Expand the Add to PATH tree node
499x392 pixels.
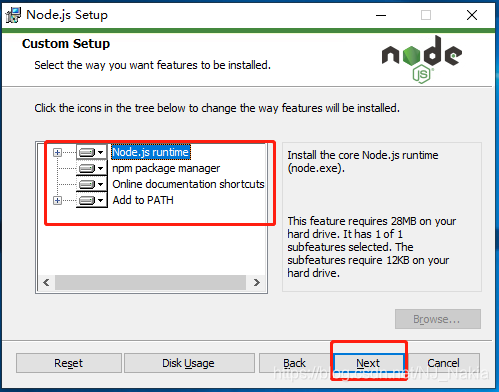pos(57,200)
